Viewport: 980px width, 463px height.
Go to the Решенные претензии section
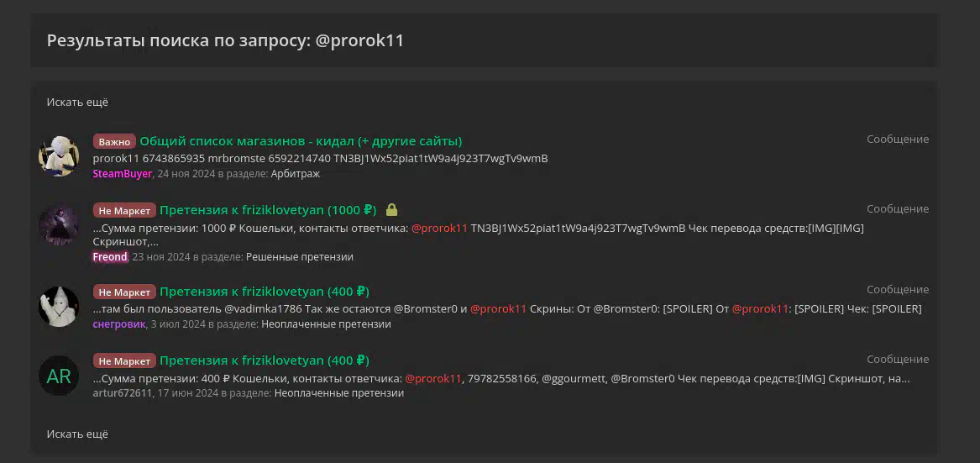[x=300, y=257]
